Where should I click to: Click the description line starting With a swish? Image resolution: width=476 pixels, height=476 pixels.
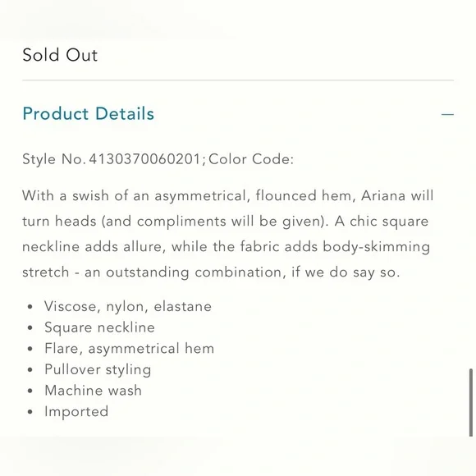tap(228, 195)
